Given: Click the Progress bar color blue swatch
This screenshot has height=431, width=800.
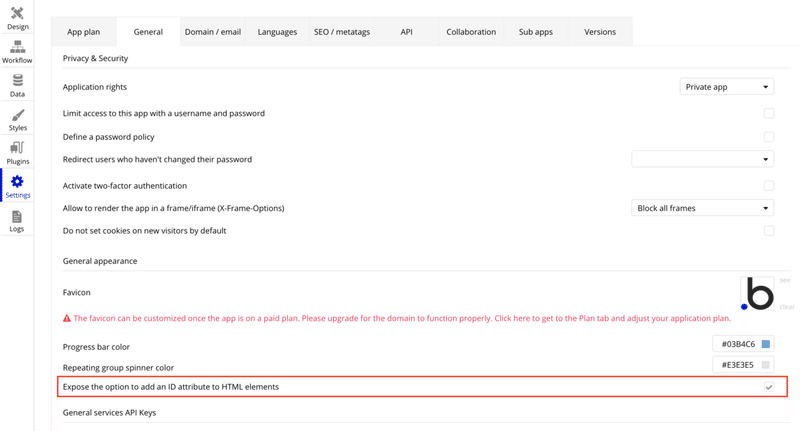Looking at the screenshot, I should 765,344.
